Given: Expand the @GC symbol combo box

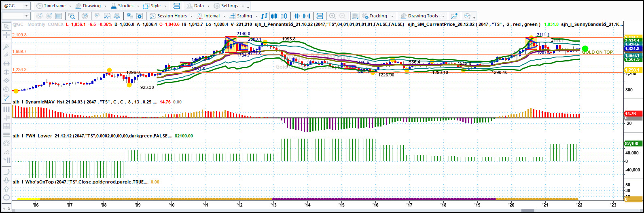Looking at the screenshot, I should (27, 6).
